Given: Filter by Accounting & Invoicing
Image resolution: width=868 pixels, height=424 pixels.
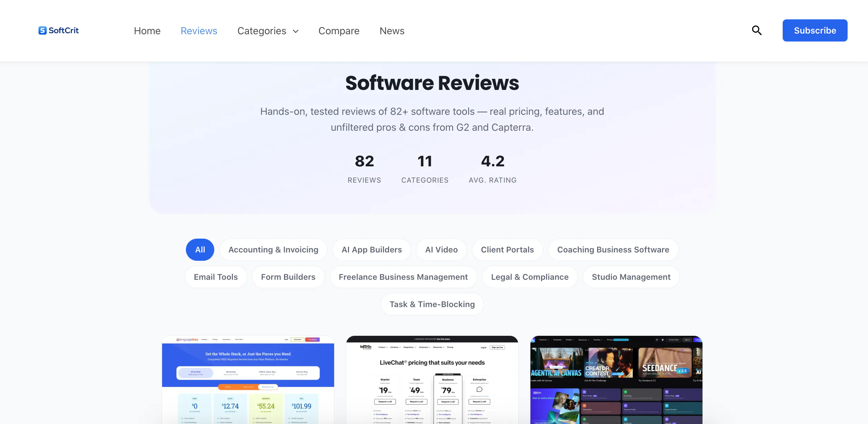Looking at the screenshot, I should (x=273, y=250).
